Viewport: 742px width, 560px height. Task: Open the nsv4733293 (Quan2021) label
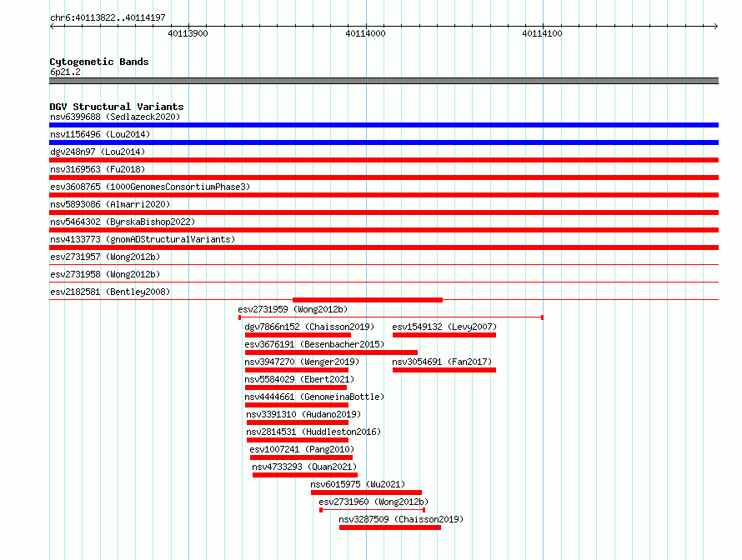[304, 467]
